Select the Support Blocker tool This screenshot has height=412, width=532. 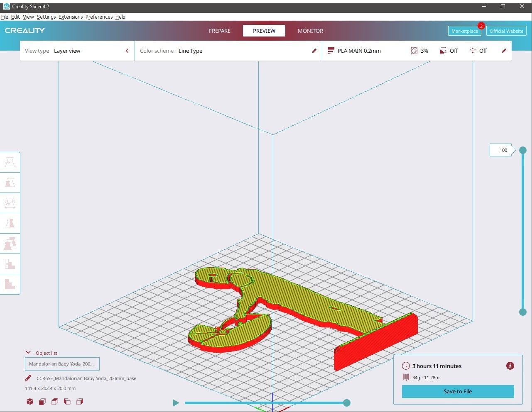pos(10,264)
